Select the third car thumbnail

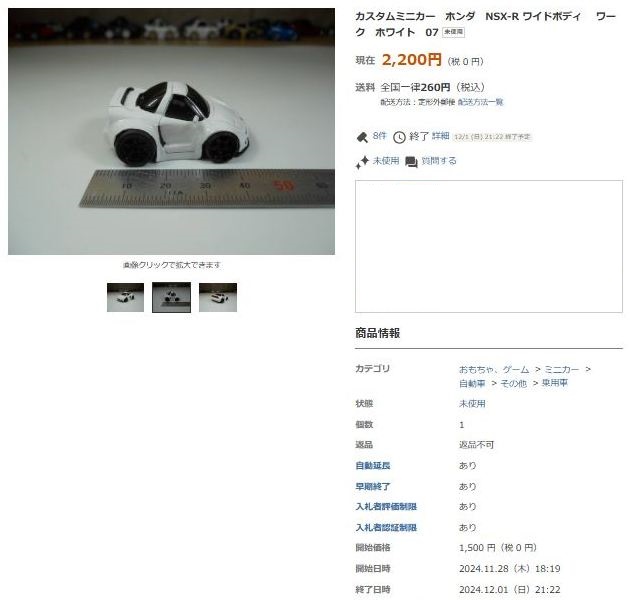pos(218,297)
